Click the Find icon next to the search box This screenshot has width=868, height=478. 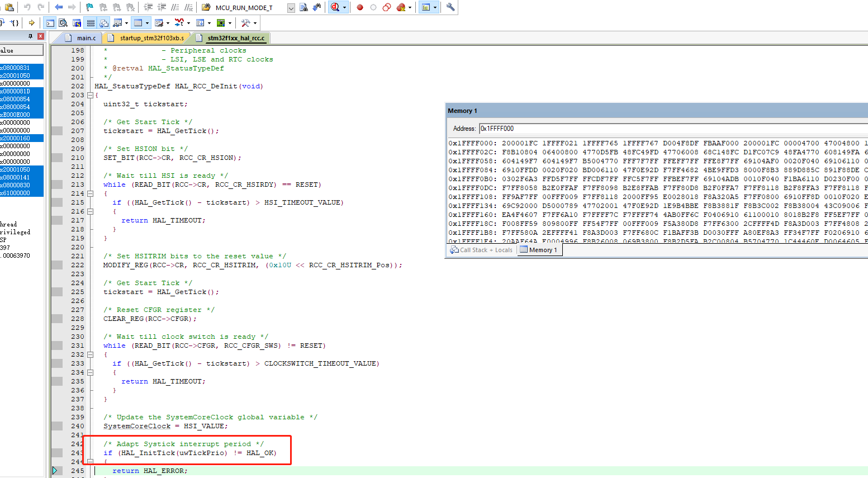coord(303,7)
